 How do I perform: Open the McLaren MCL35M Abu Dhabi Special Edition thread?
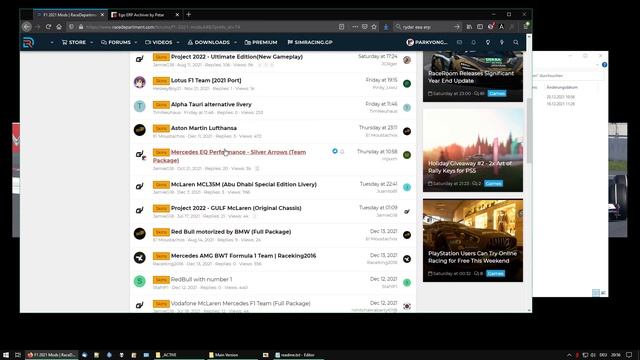[x=244, y=184]
